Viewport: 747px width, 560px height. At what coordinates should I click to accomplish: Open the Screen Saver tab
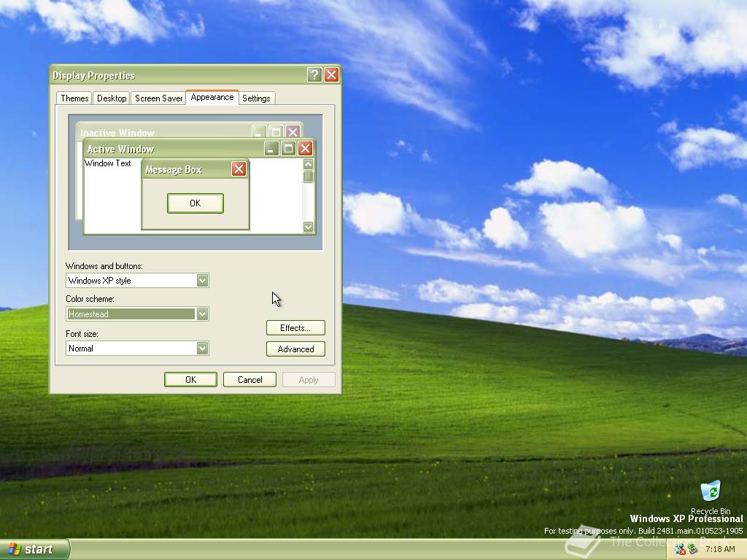coord(158,98)
